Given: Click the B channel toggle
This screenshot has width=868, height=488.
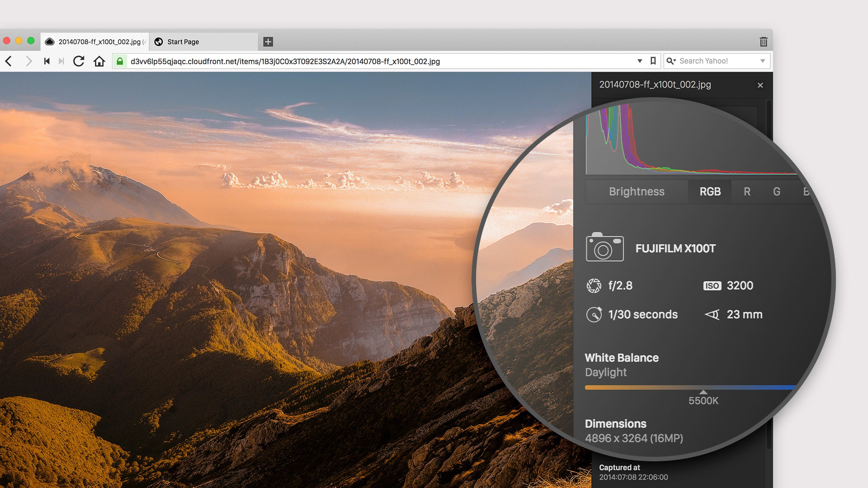Looking at the screenshot, I should point(804,191).
